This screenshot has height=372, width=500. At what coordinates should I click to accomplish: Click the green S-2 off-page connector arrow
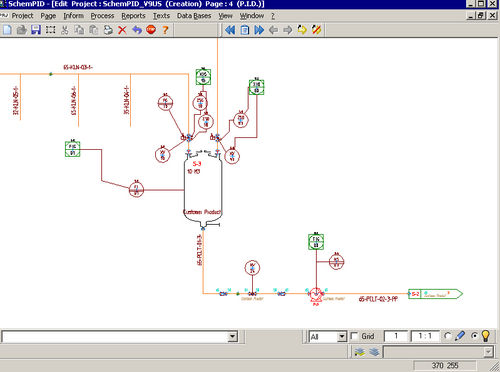(435, 294)
